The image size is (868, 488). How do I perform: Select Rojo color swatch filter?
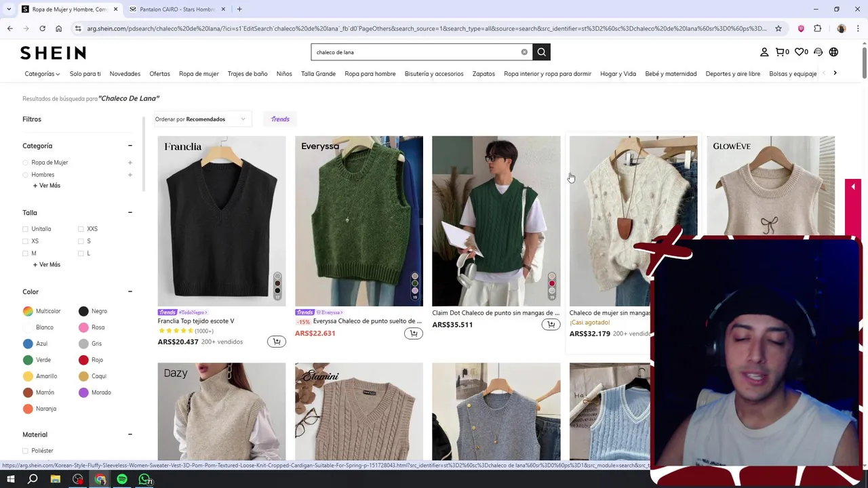click(83, 360)
